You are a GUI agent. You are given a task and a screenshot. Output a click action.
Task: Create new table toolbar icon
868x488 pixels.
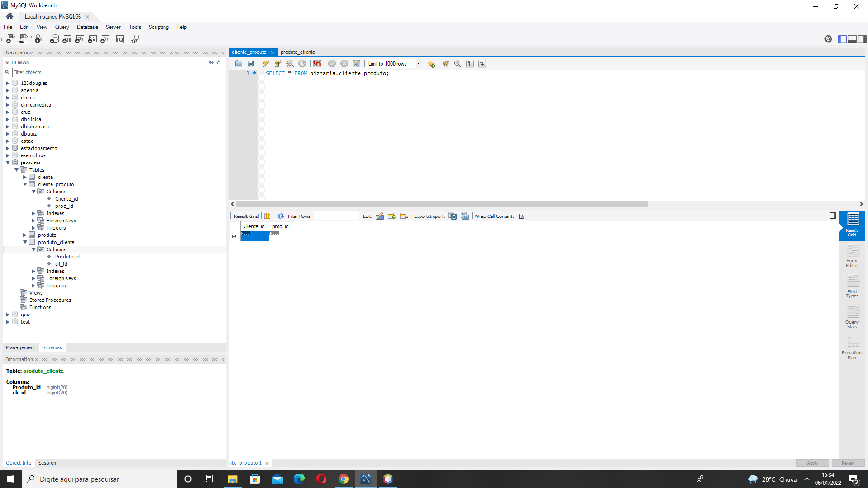67,39
